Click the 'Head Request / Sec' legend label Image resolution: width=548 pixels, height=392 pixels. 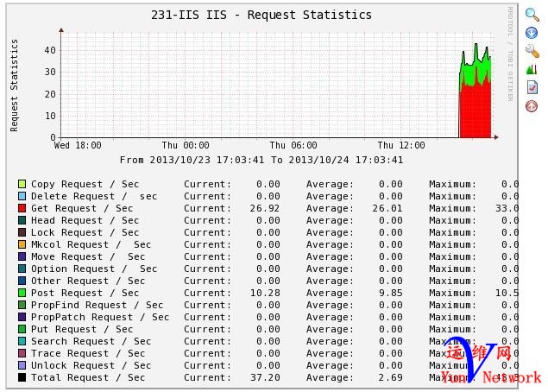click(x=85, y=220)
